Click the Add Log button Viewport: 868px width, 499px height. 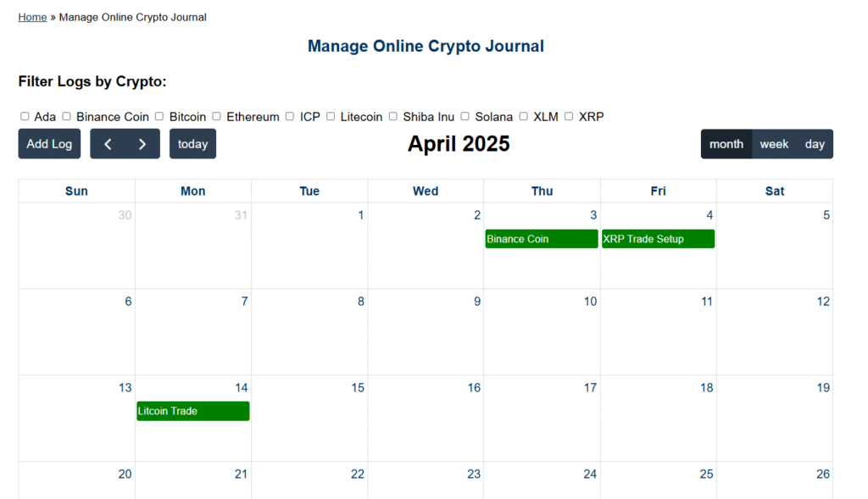coord(49,144)
